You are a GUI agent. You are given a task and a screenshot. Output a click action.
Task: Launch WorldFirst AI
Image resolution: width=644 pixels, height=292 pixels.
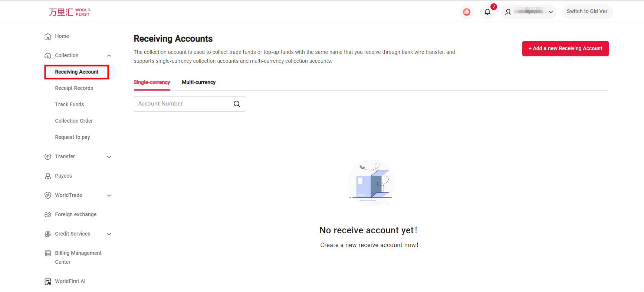click(x=70, y=281)
